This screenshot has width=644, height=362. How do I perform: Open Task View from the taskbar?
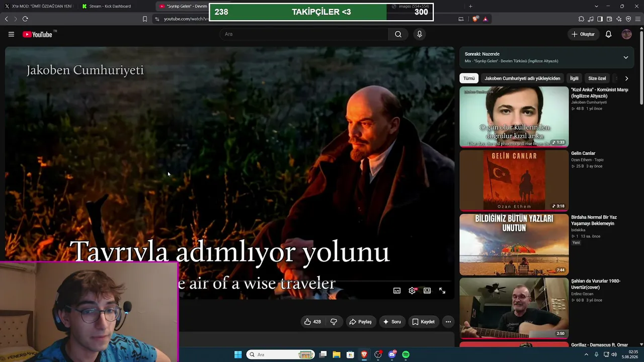coord(323,354)
